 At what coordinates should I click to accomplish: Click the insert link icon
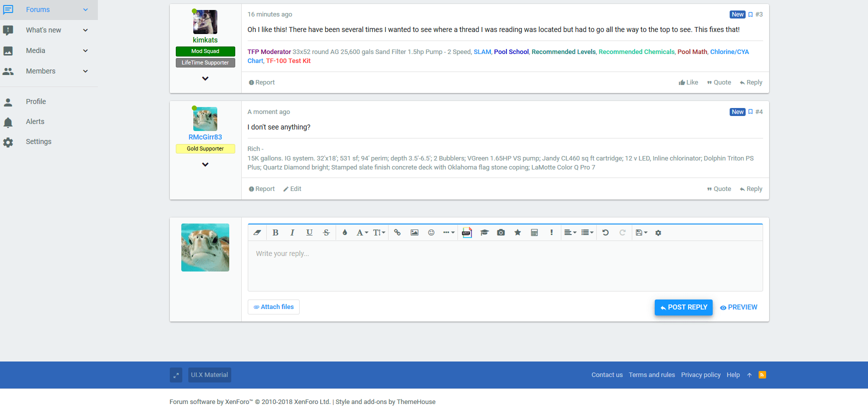pyautogui.click(x=398, y=232)
